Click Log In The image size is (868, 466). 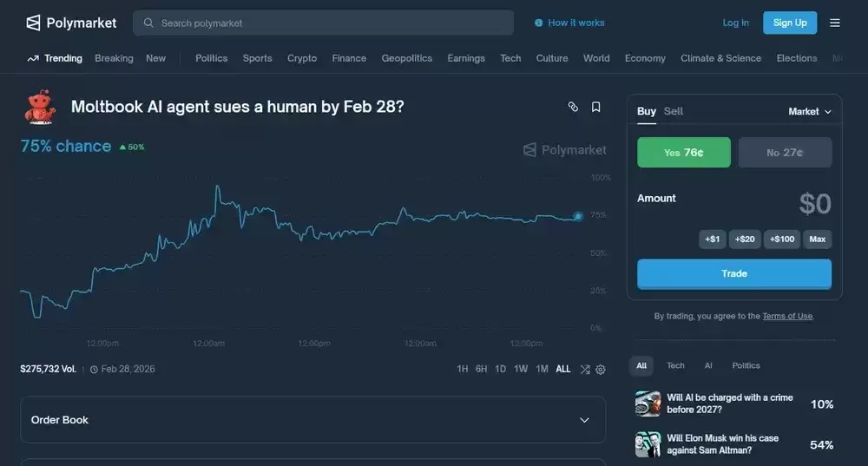coord(735,23)
